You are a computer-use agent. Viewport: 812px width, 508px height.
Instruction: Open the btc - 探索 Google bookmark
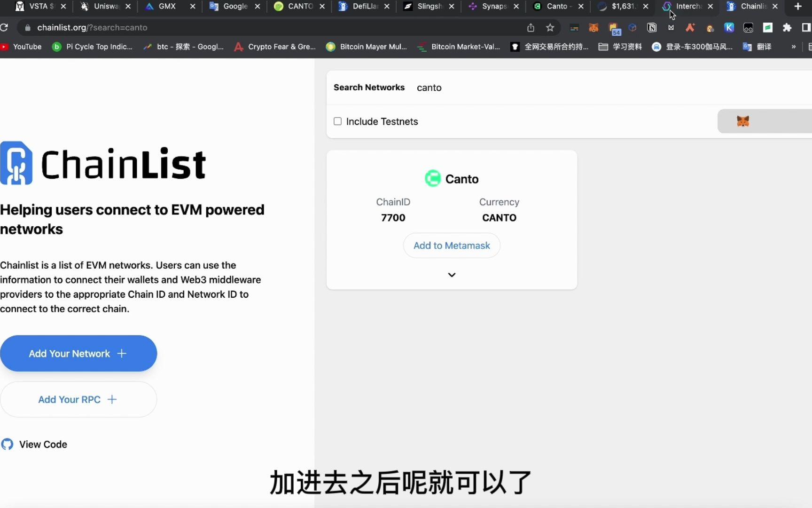point(184,47)
